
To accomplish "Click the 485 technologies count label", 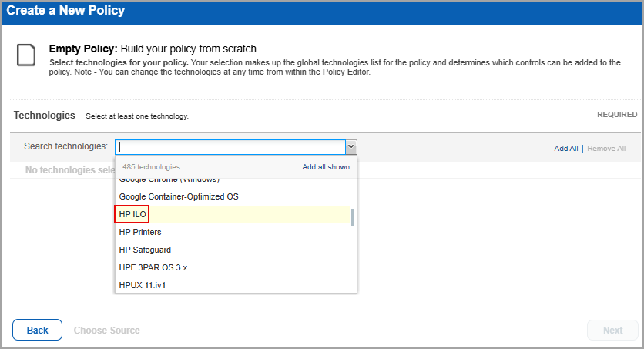I will pos(151,166).
